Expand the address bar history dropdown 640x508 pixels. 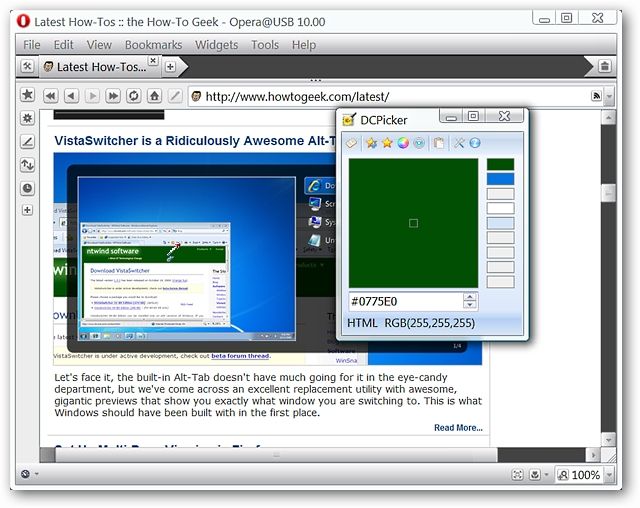[x=609, y=97]
